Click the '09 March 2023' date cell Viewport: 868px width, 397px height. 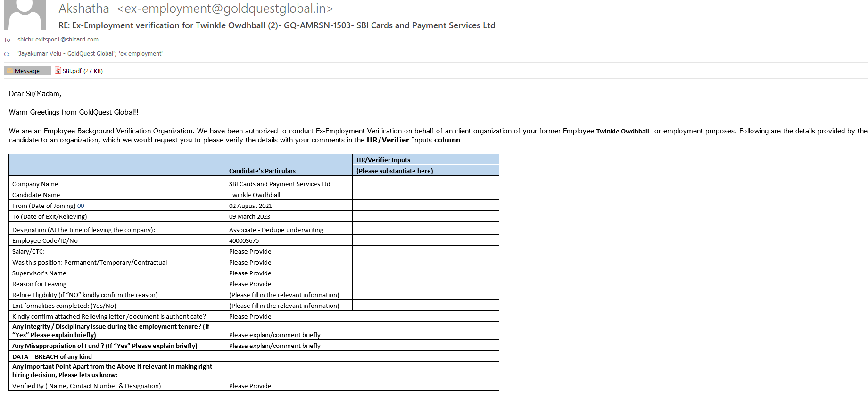(249, 216)
